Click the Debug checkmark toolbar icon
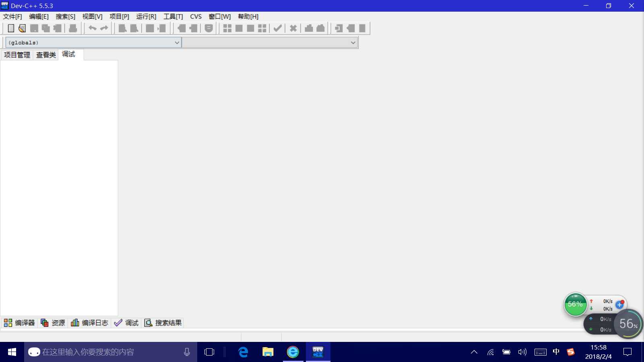644x362 pixels. pyautogui.click(x=278, y=28)
